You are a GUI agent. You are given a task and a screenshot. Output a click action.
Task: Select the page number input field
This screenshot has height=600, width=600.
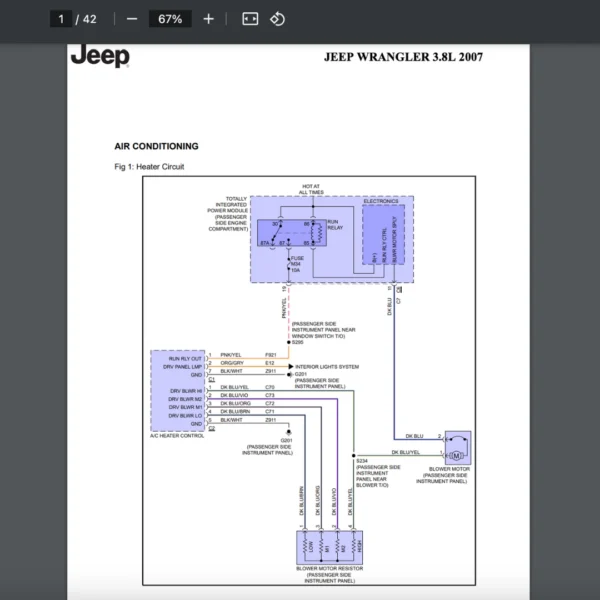pyautogui.click(x=61, y=19)
